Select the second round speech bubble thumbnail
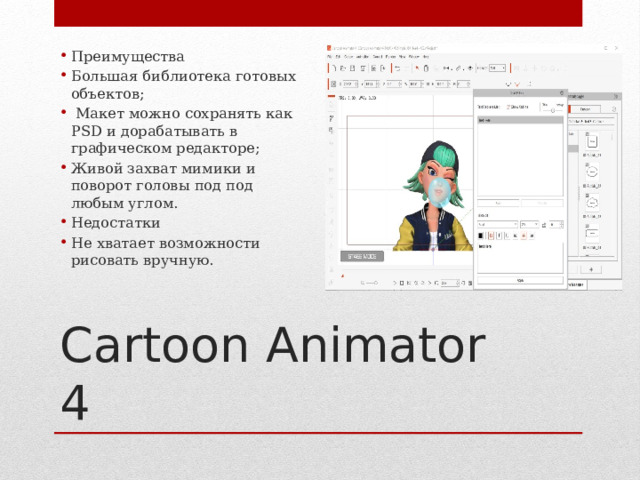 pyautogui.click(x=592, y=171)
